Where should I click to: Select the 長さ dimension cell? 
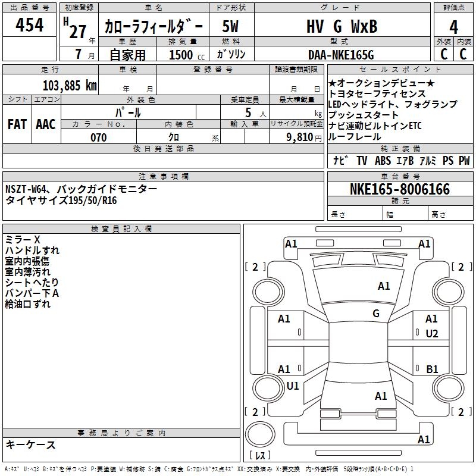[x=355, y=214]
